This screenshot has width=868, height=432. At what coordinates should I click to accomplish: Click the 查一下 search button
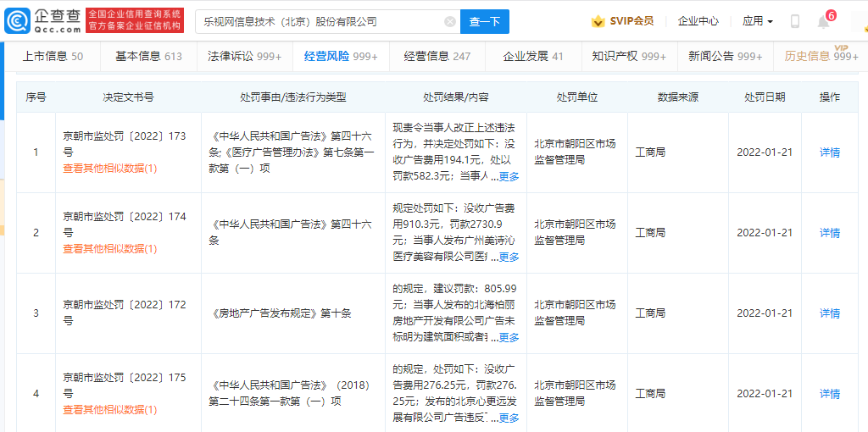[485, 21]
